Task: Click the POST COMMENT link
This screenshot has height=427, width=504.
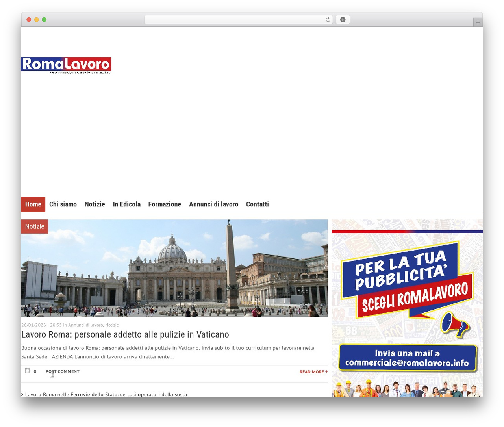Action: 63,371
